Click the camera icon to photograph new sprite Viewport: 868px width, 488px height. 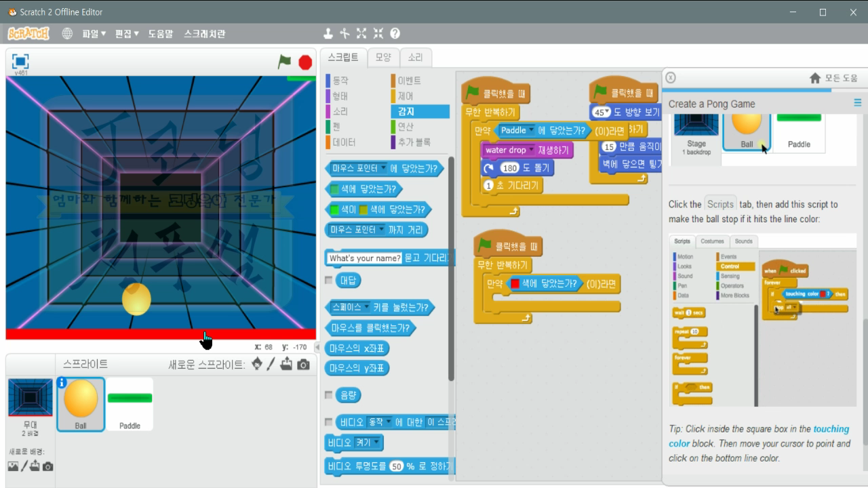coord(303,365)
